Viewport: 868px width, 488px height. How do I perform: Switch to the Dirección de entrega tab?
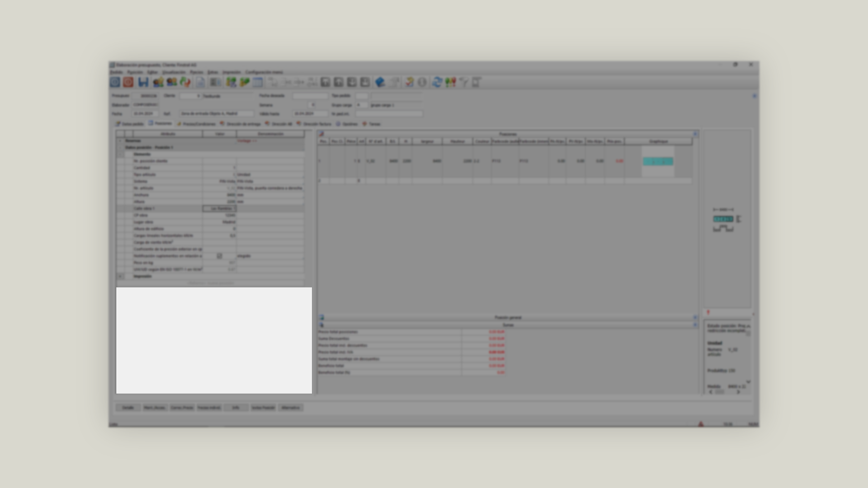(x=241, y=124)
